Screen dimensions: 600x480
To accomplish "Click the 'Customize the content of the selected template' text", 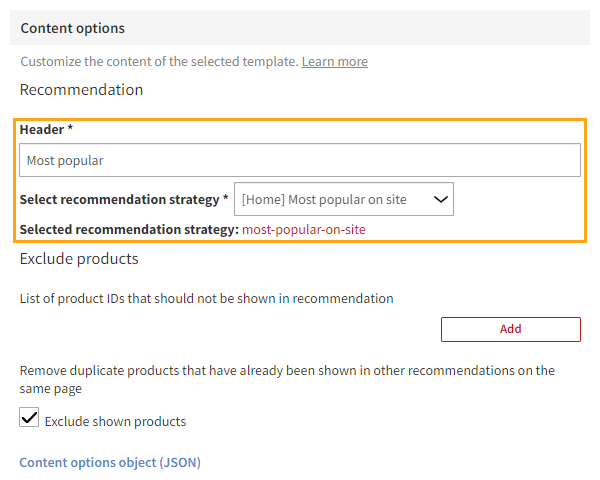I will tap(159, 62).
